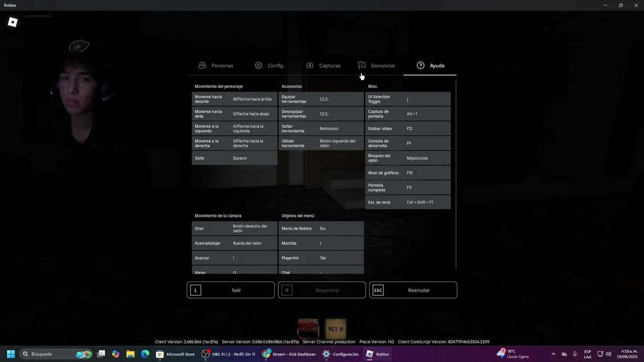
Task: Open the weather widget showing 18°C
Action: pyautogui.click(x=513, y=354)
